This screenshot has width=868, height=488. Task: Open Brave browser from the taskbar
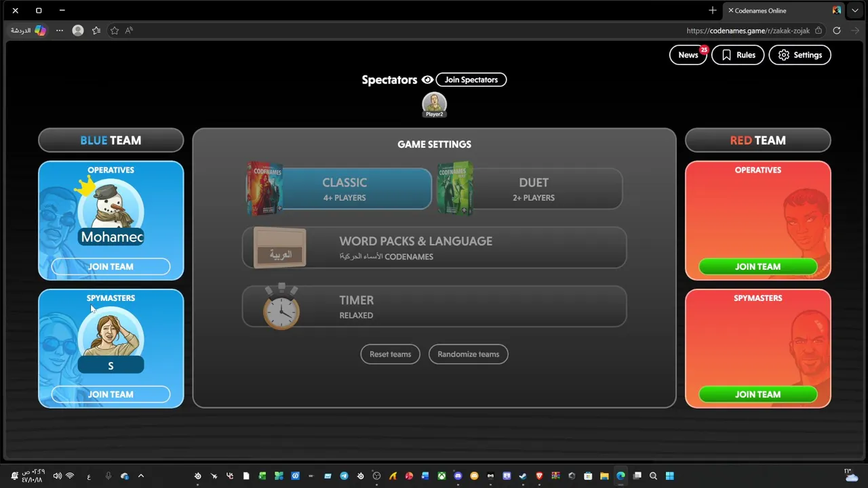[539, 476]
